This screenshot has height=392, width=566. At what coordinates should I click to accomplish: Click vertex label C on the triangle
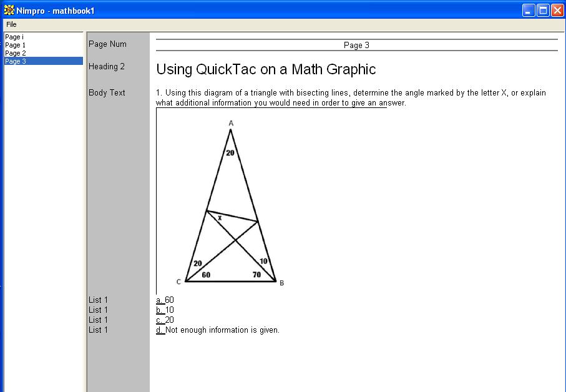pyautogui.click(x=178, y=282)
